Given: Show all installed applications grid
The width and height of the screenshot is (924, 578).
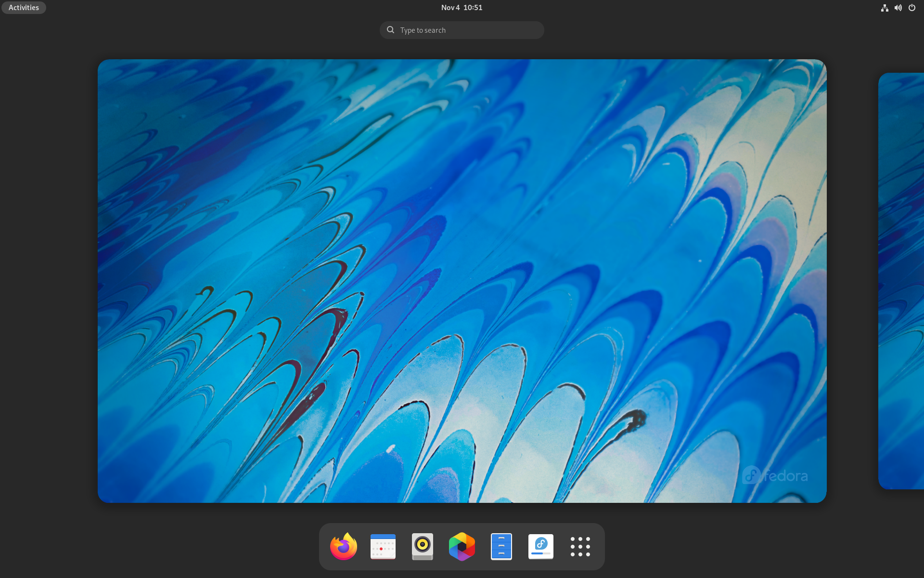Looking at the screenshot, I should tap(579, 546).
